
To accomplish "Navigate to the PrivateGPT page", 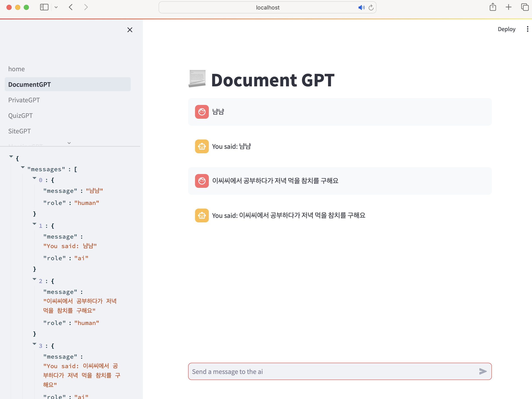I will 24,100.
